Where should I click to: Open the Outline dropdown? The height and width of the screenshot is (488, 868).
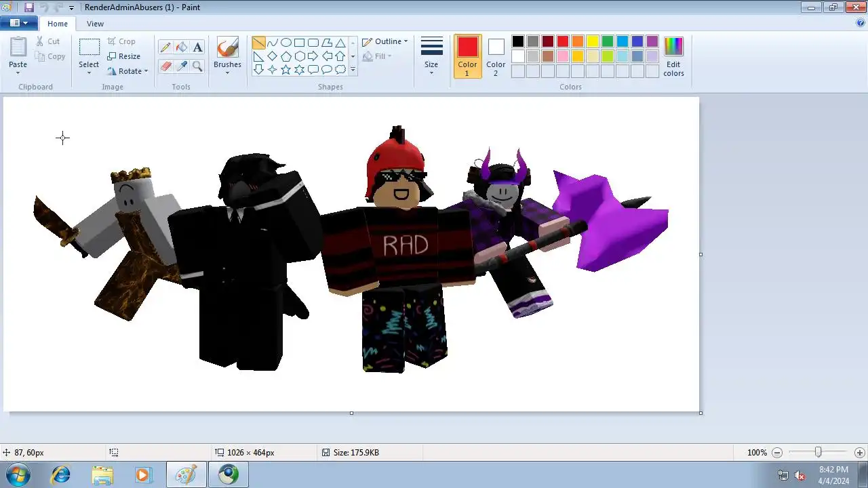point(384,41)
